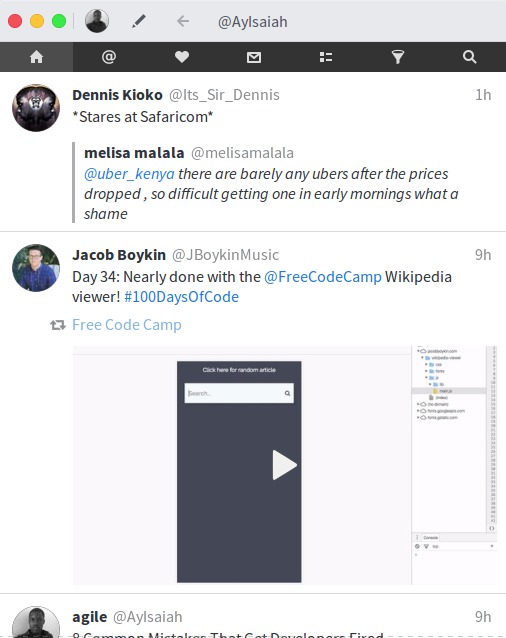Go back using the arrow icon

pyautogui.click(x=183, y=21)
